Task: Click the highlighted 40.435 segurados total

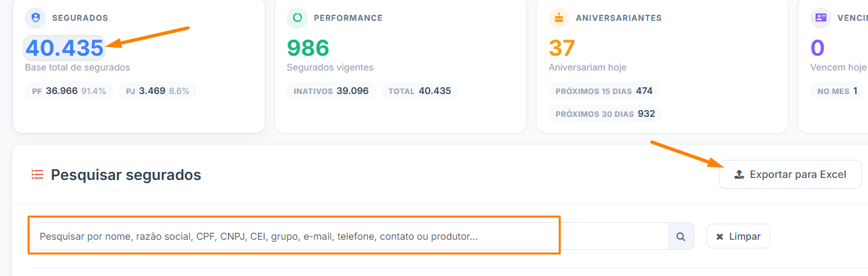Action: (x=65, y=48)
